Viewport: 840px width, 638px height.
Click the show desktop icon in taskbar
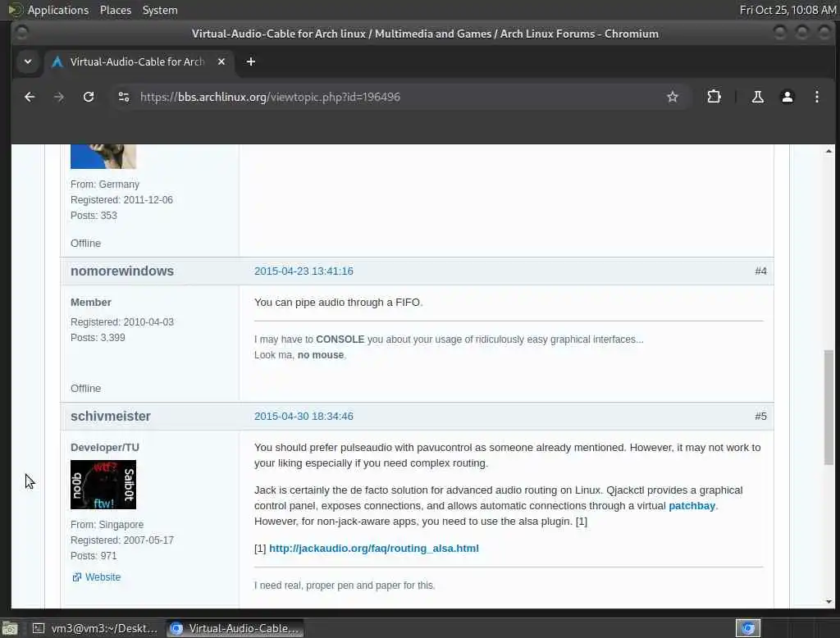(x=10, y=628)
